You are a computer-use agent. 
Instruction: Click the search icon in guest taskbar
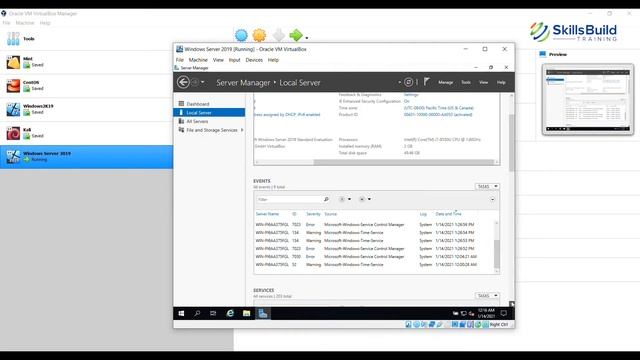click(197, 313)
